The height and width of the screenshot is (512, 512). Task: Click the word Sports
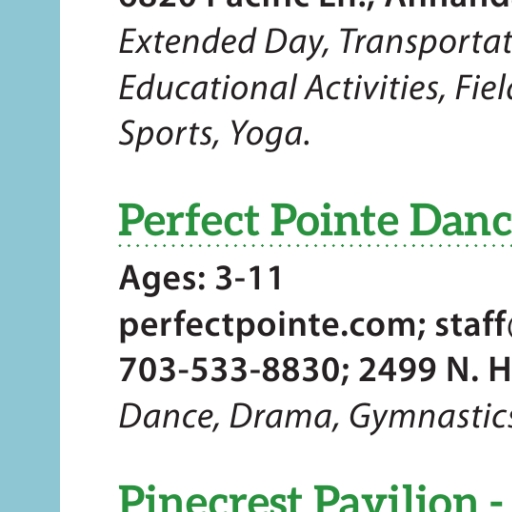(165, 134)
